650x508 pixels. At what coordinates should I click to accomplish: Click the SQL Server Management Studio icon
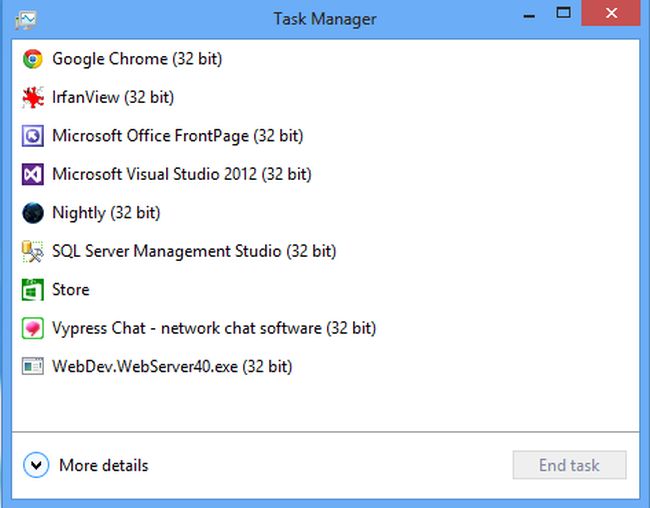point(33,251)
